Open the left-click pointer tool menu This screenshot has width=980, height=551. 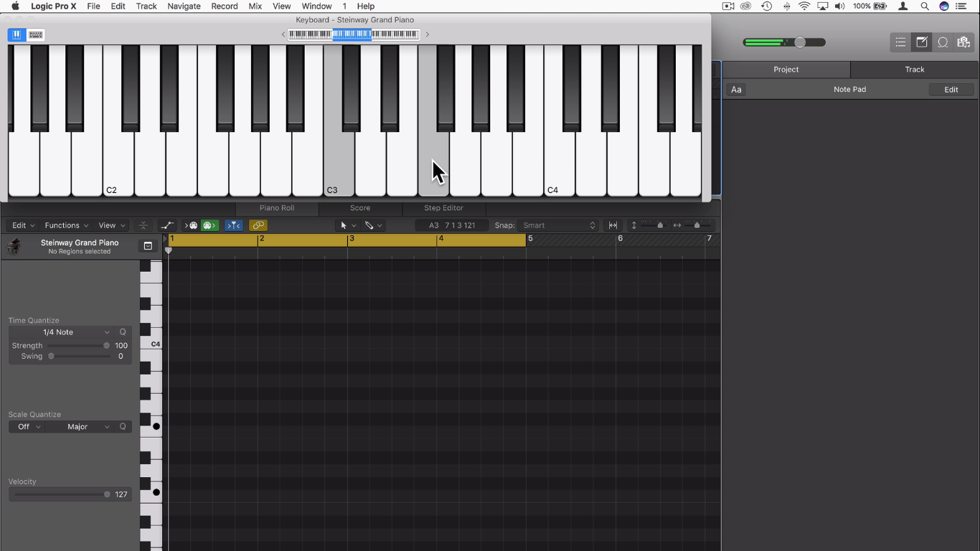click(348, 225)
